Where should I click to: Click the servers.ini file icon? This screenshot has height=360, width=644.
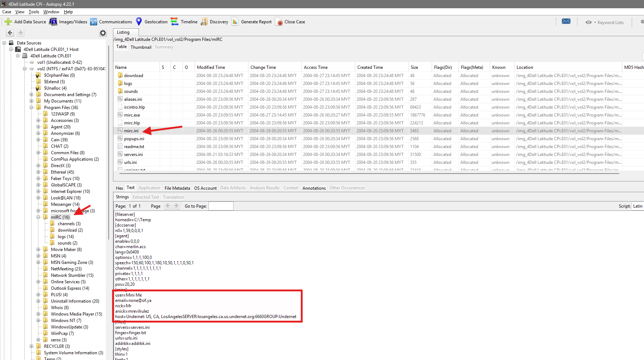pos(120,155)
